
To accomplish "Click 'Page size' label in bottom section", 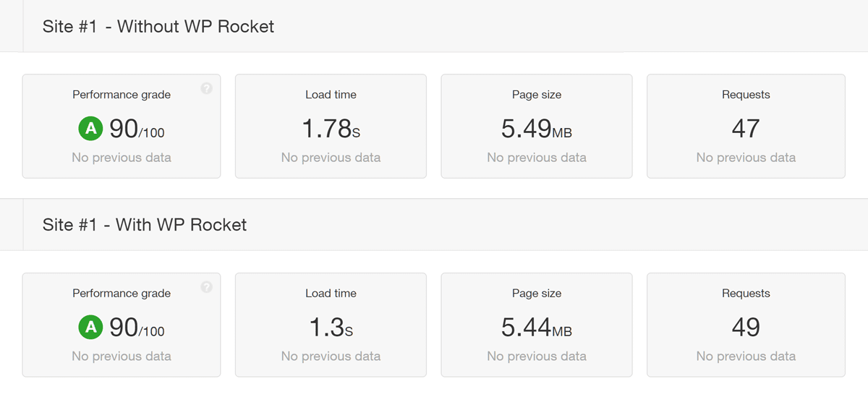I will 537,294.
